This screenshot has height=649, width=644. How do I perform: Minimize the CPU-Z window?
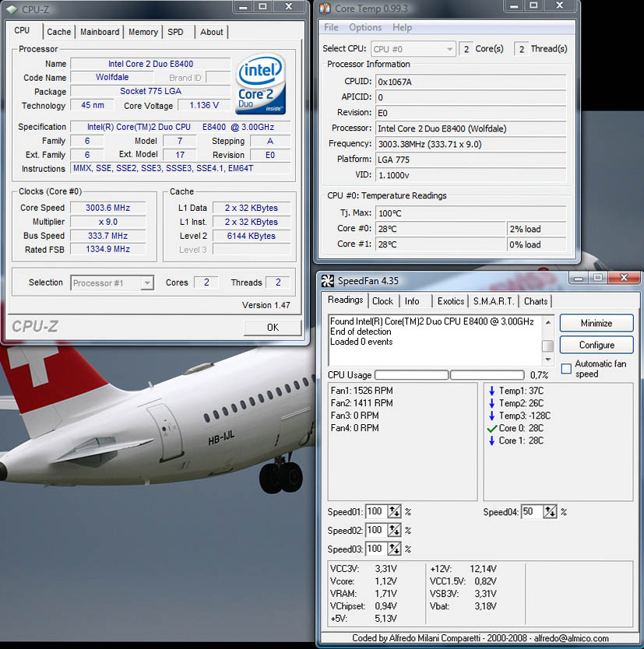click(x=243, y=7)
